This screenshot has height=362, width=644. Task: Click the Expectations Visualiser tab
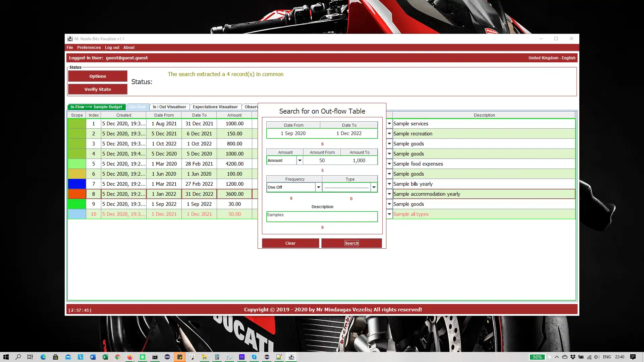216,107
